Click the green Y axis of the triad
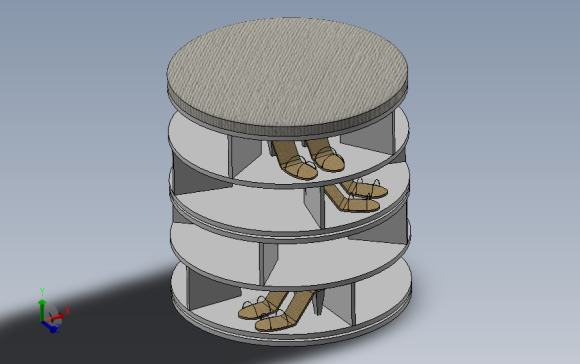Screen dimensions: 580x364 pos(42,310)
